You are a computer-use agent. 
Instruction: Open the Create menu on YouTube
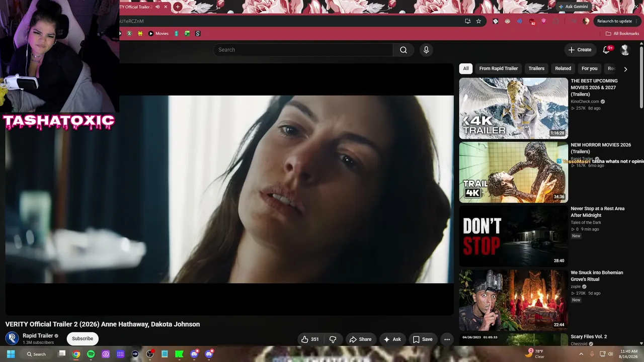pyautogui.click(x=580, y=50)
